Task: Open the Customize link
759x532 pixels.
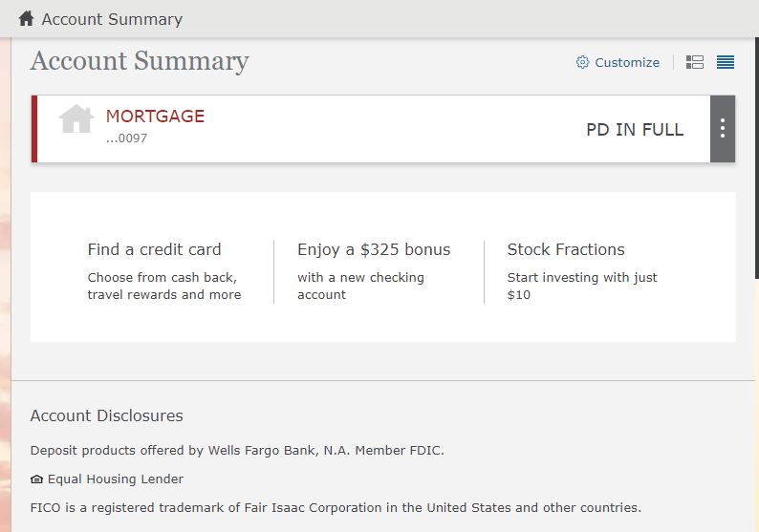Action: (x=627, y=62)
